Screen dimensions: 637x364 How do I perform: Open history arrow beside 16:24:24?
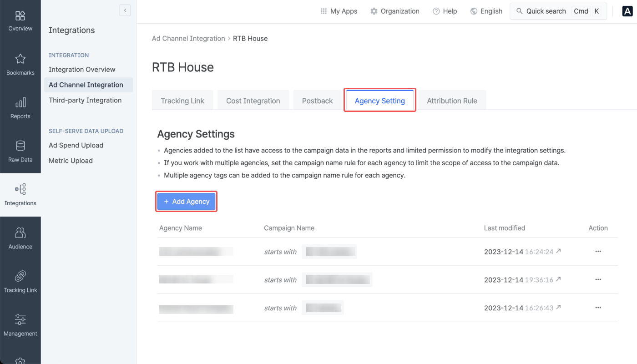pos(558,251)
